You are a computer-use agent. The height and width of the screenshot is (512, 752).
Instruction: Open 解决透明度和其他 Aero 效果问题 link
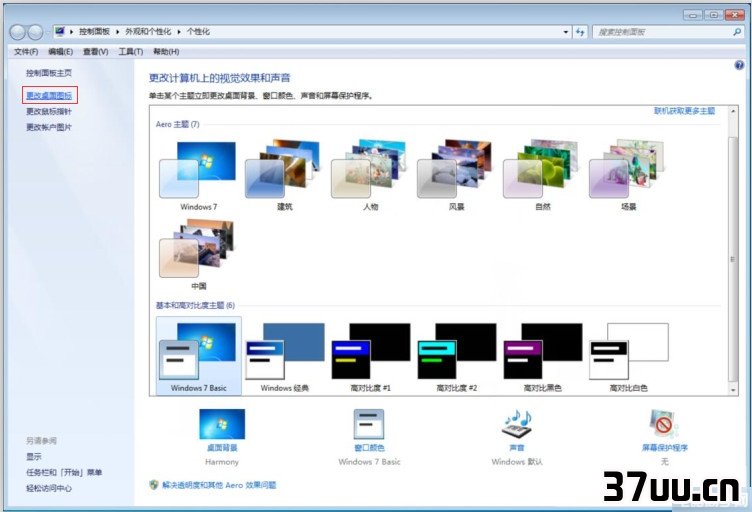(219, 485)
